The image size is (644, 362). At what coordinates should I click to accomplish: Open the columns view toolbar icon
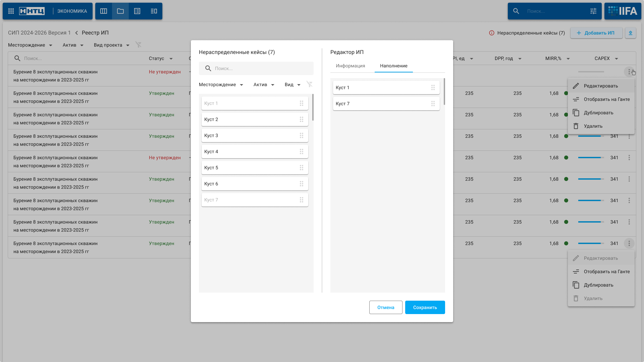(x=104, y=11)
